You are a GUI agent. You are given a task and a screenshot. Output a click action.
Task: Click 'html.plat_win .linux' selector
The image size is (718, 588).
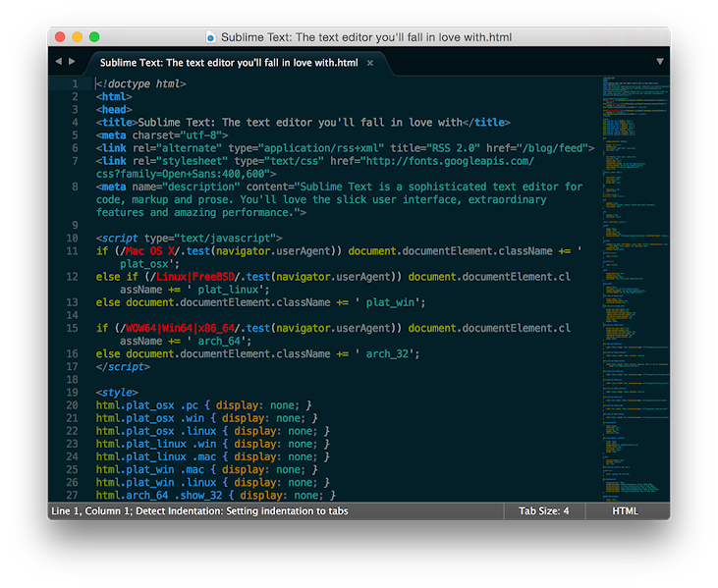pyautogui.click(x=156, y=482)
